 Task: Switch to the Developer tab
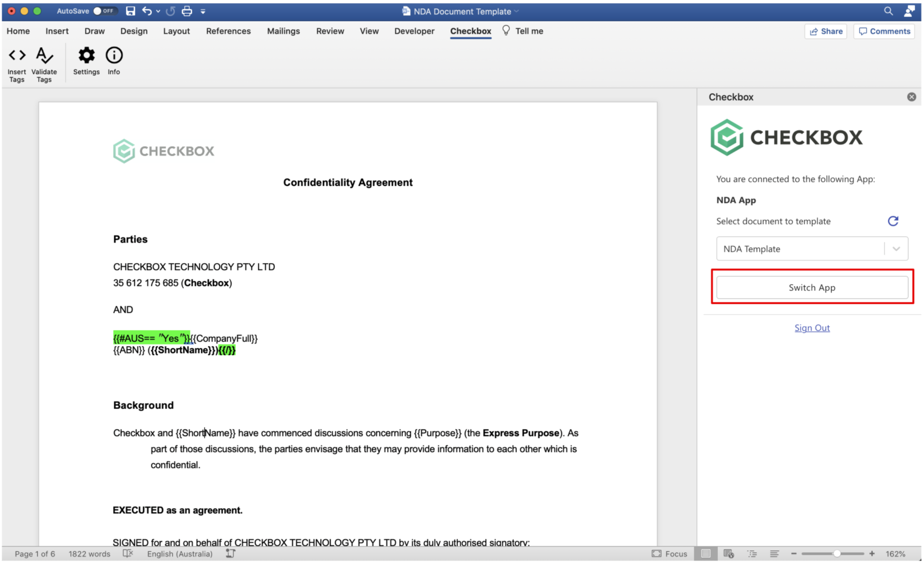(414, 31)
